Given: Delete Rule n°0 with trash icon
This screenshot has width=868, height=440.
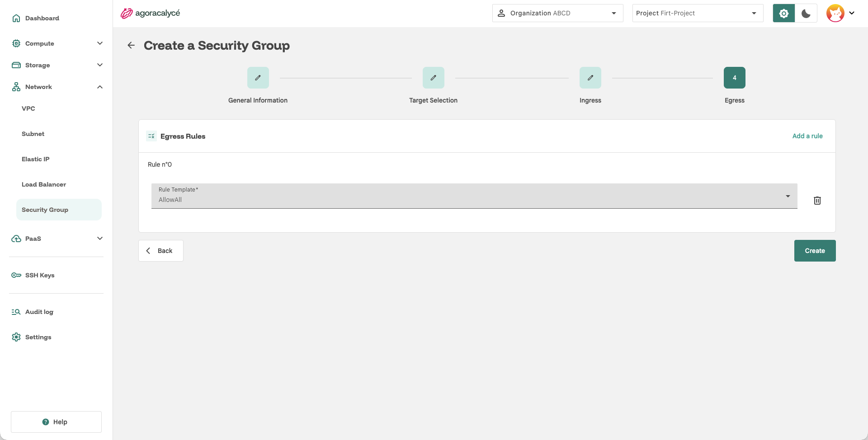Looking at the screenshot, I should tap(817, 201).
